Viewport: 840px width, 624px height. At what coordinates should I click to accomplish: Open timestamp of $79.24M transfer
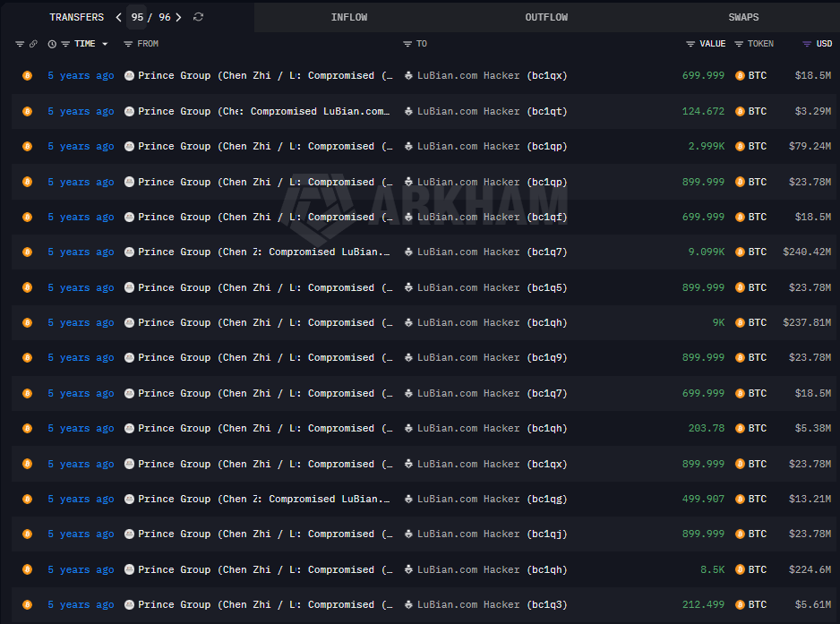81,146
